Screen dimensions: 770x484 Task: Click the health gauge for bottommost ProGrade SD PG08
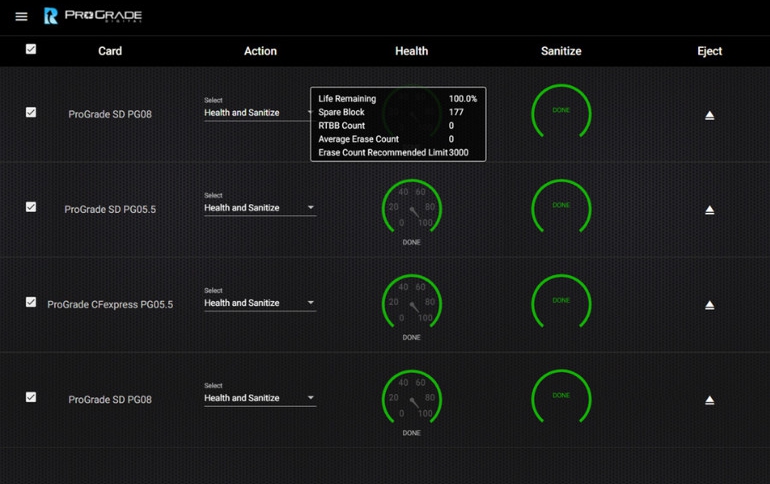412,398
